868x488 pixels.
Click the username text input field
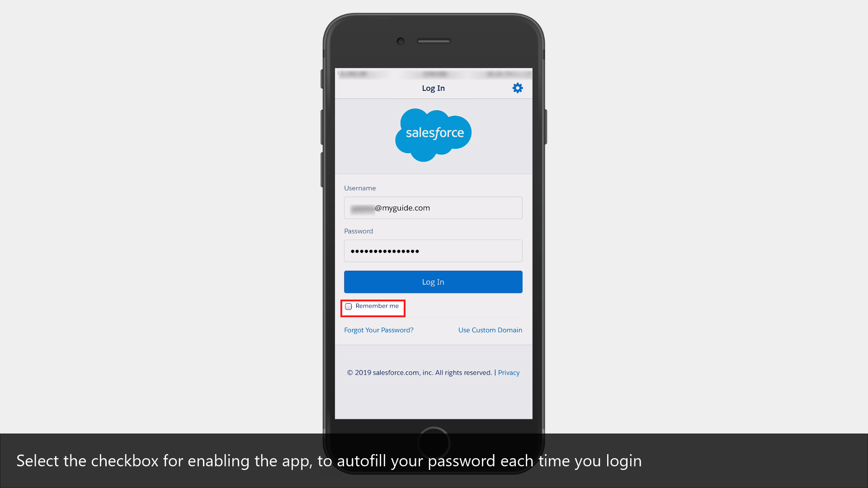[x=433, y=207]
